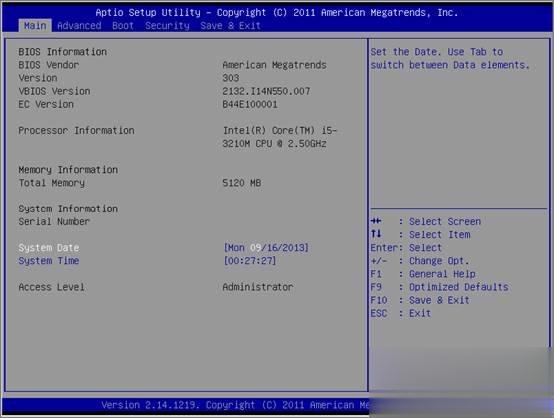Click the Version 2.14.1219 footer text
The width and height of the screenshot is (554, 418).
(235, 405)
